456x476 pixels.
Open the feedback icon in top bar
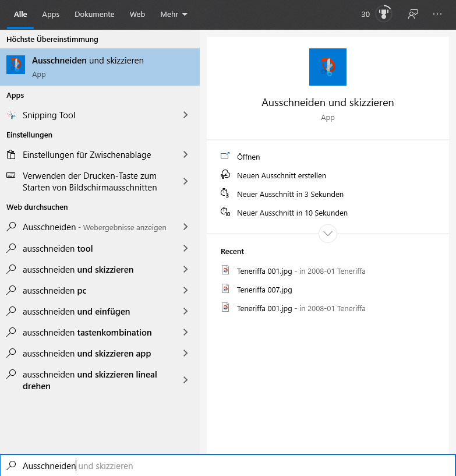[413, 14]
